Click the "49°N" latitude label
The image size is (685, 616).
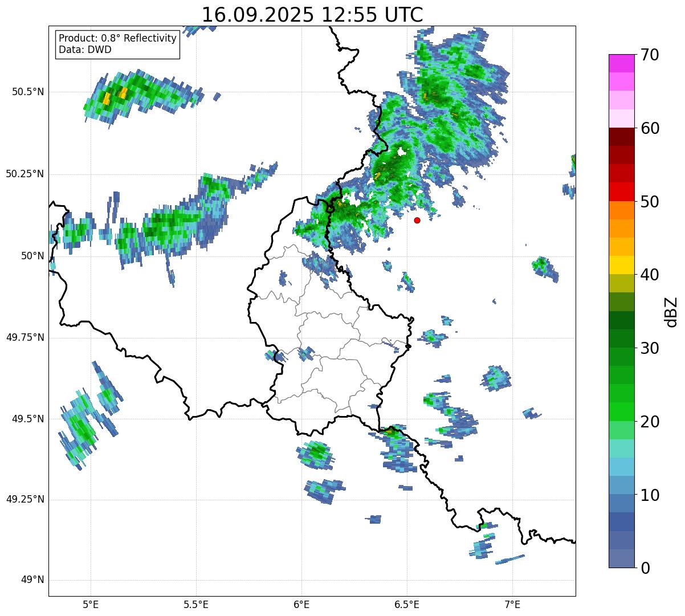tap(32, 580)
